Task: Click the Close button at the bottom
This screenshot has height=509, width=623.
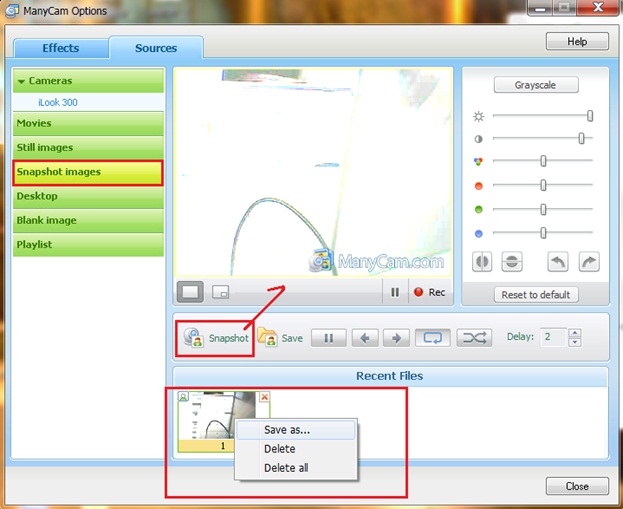Action: pos(577,486)
